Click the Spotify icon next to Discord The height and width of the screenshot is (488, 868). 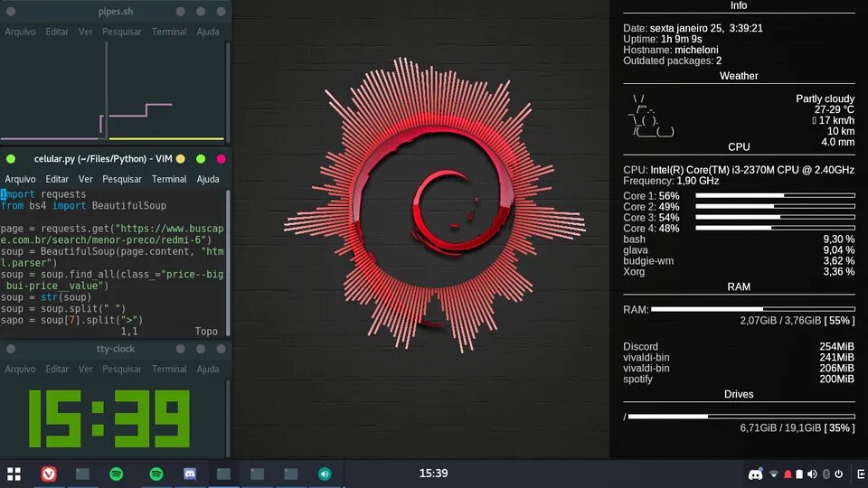(x=156, y=474)
